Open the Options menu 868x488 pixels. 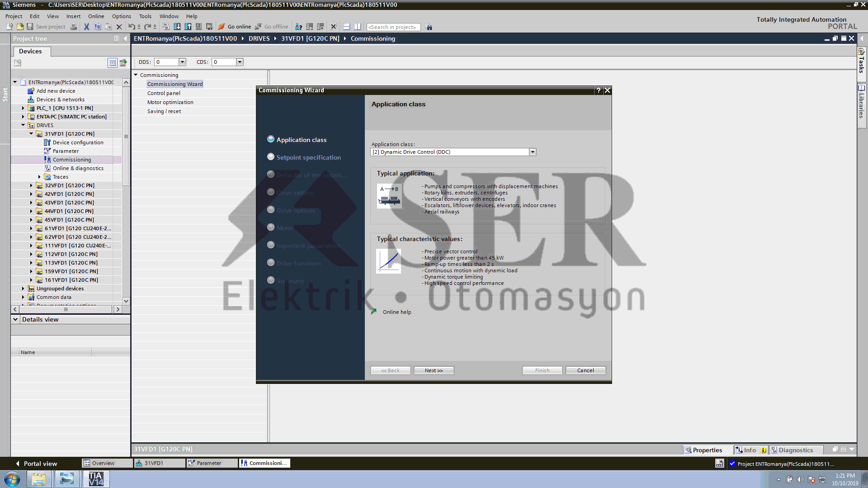(x=121, y=16)
